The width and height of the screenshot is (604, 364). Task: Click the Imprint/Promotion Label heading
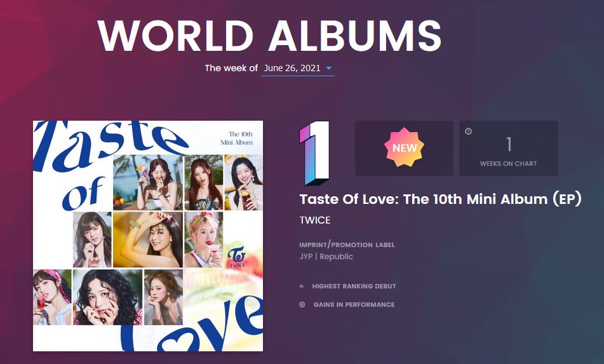click(347, 245)
